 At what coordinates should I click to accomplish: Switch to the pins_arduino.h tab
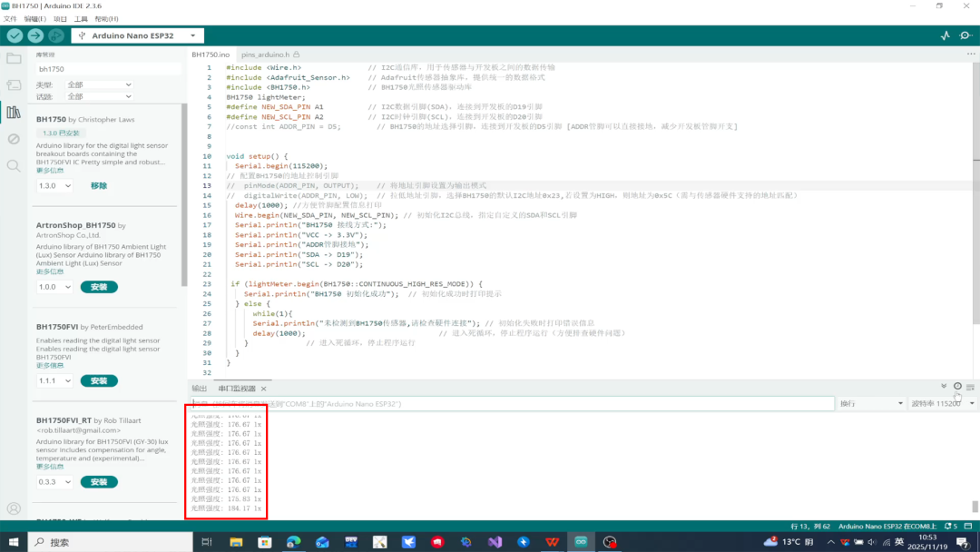click(x=270, y=54)
